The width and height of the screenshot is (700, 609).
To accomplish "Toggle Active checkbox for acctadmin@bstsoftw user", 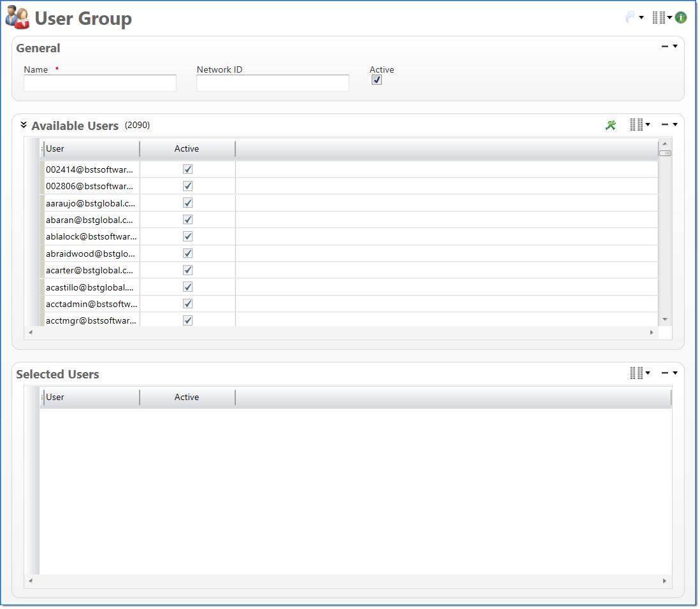I will [187, 304].
